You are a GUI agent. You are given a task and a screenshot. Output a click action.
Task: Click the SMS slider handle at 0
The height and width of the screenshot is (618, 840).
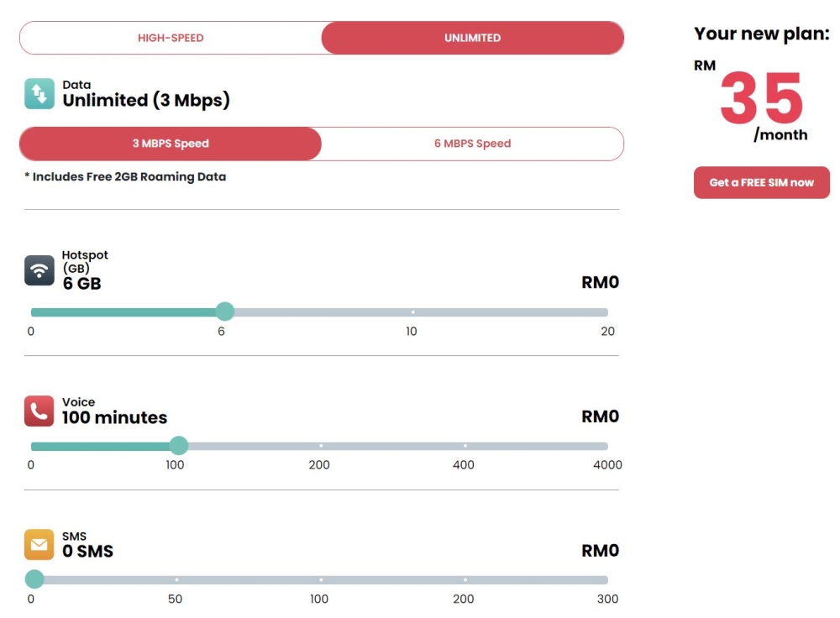click(x=34, y=579)
